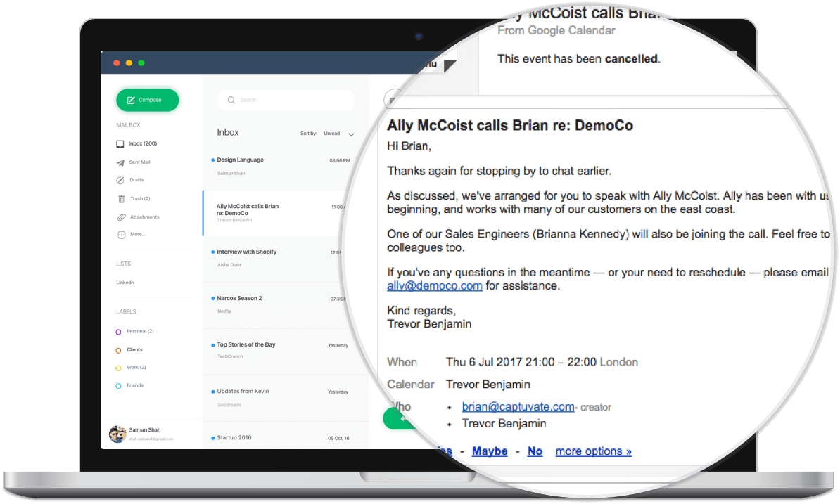Click the ally@democo.com email link
The width and height of the screenshot is (840, 504).
435,285
